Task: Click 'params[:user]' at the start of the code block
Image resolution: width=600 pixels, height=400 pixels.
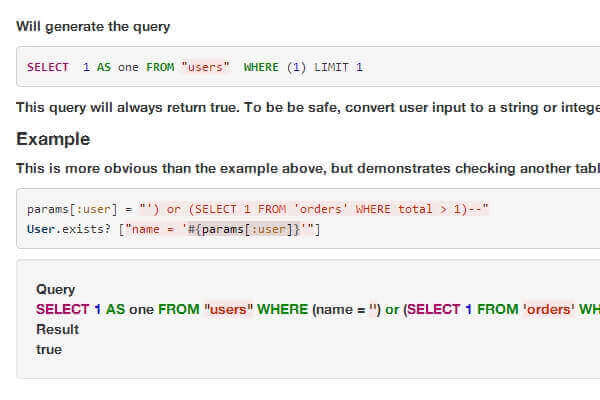Action: (66, 209)
